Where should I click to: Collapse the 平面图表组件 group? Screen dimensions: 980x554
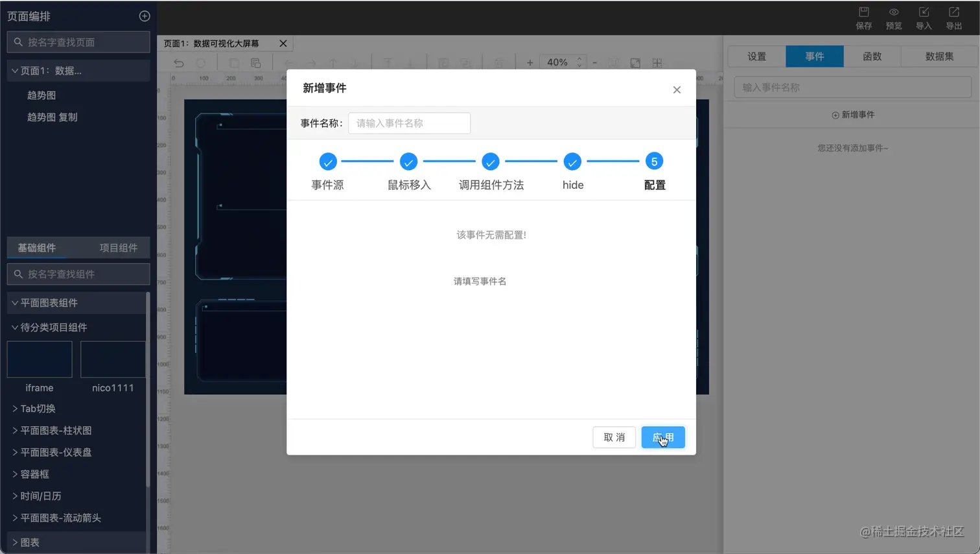(x=15, y=303)
